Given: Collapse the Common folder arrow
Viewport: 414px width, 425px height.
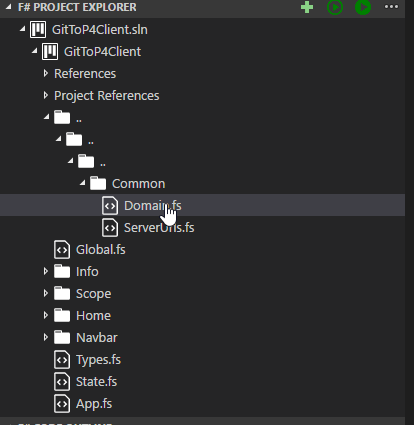Looking at the screenshot, I should pyautogui.click(x=82, y=183).
